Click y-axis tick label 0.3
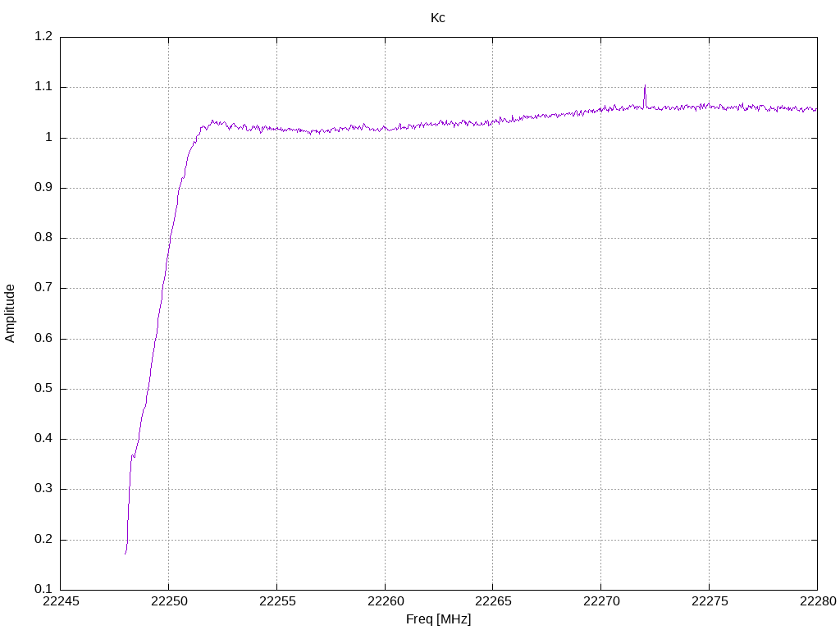Image resolution: width=840 pixels, height=630 pixels. click(43, 489)
